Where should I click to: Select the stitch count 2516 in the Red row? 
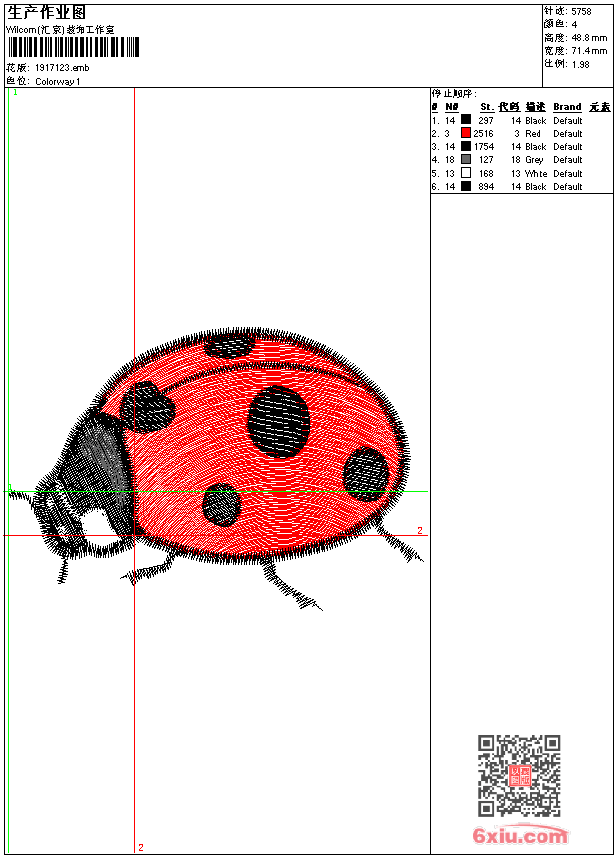(483, 134)
